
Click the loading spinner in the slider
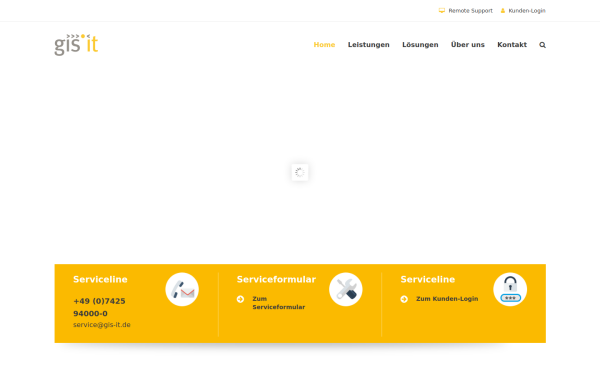[300, 172]
